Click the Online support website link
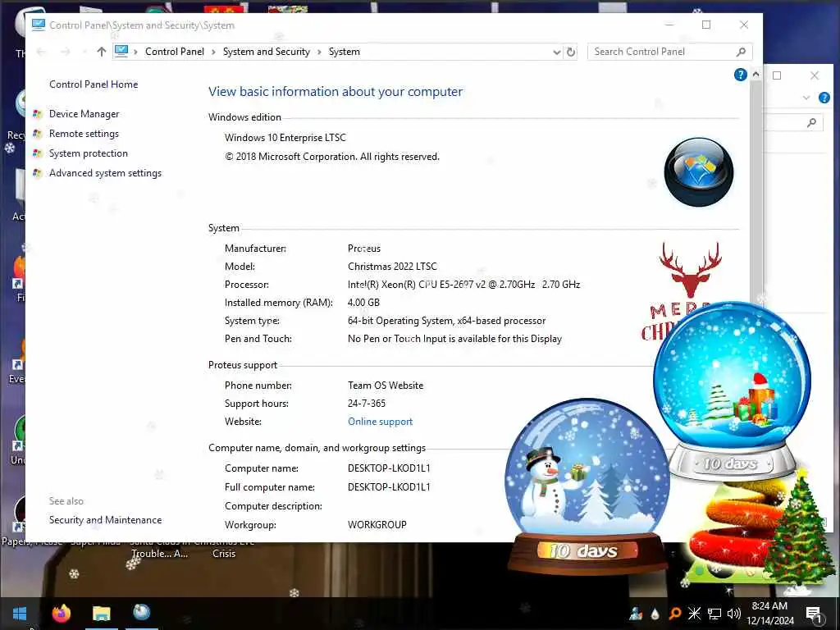 click(x=381, y=422)
